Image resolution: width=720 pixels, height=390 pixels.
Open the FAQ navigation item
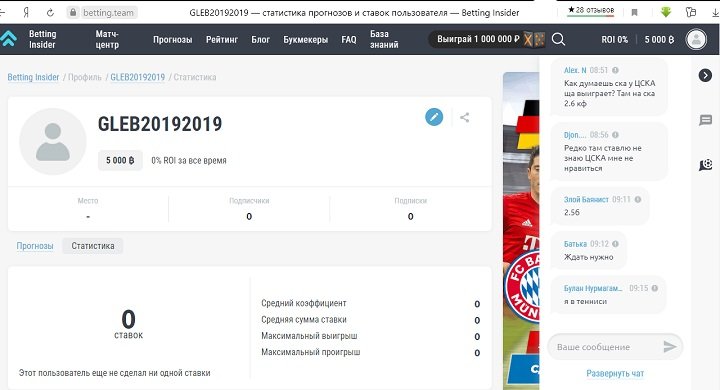coord(349,40)
